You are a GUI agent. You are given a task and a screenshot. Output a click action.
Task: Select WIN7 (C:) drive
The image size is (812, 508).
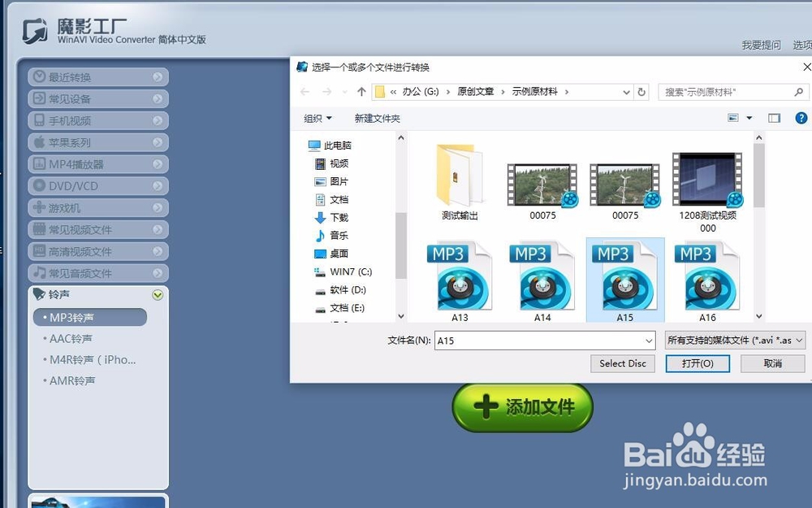pyautogui.click(x=343, y=272)
